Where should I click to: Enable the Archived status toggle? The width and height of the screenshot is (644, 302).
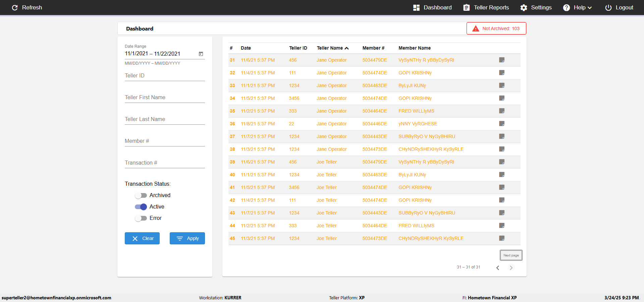tap(141, 195)
